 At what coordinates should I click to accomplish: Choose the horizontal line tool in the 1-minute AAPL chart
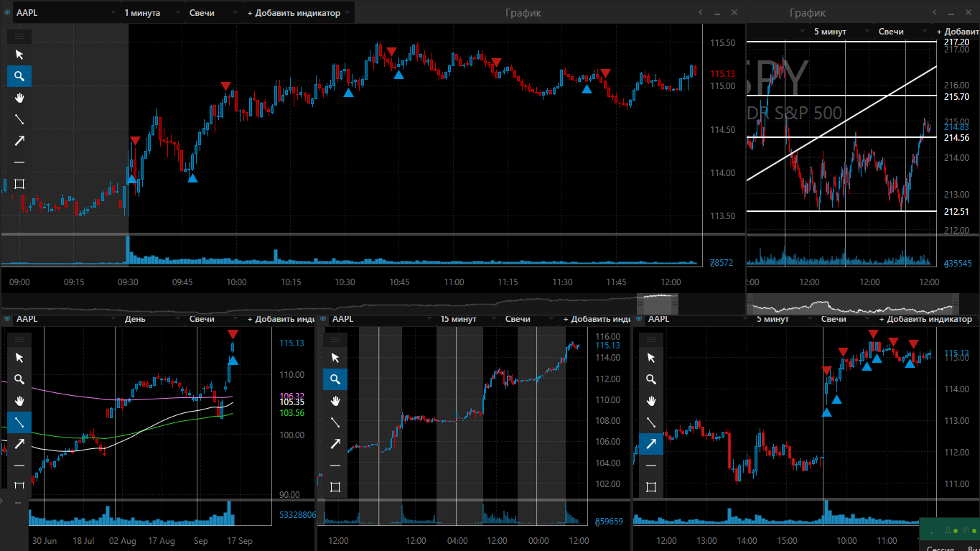(x=19, y=162)
